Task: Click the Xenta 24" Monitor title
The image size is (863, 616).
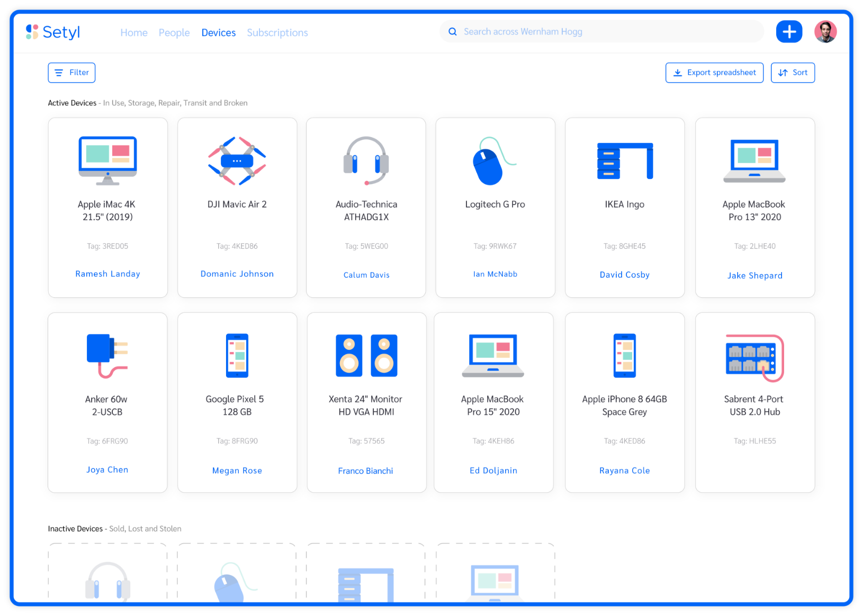Action: pos(366,405)
